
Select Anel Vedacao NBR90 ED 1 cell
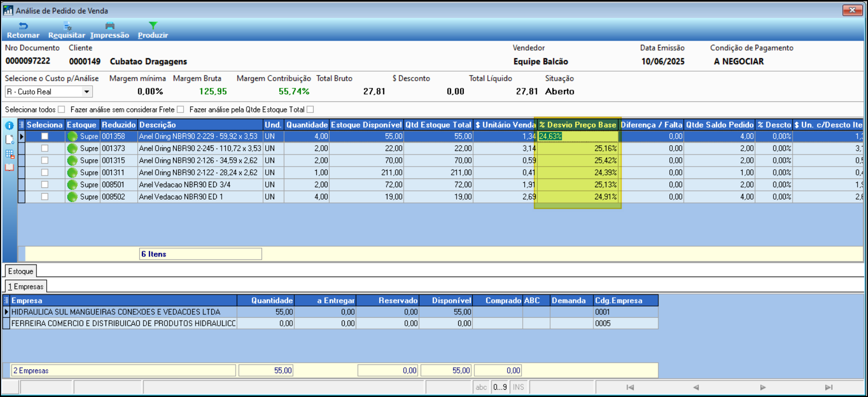200,197
